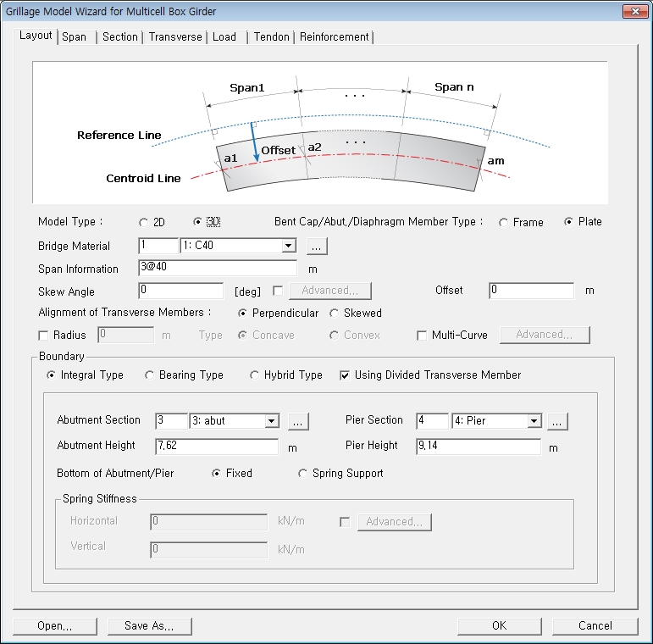The image size is (653, 644).
Task: Switch to the Tendon tab
Action: 271,37
